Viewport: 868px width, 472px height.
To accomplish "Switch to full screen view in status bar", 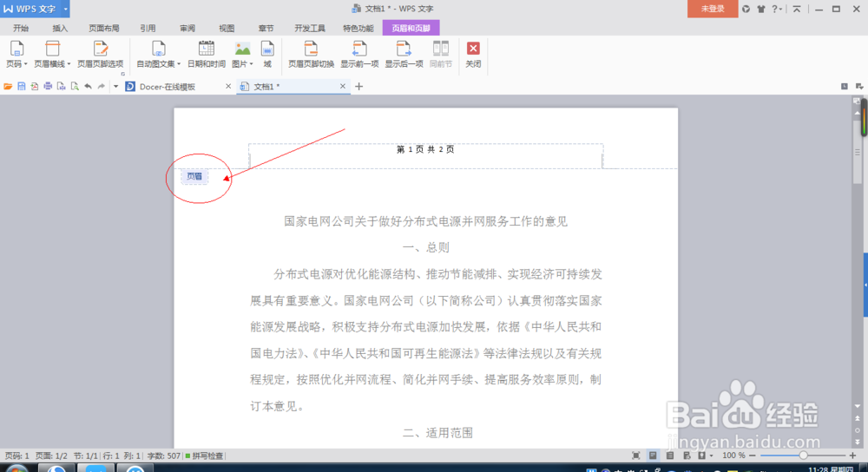I will click(x=636, y=456).
